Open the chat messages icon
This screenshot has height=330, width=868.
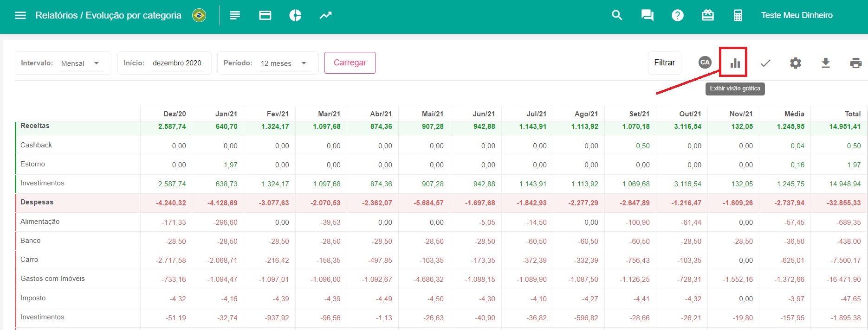pos(647,15)
